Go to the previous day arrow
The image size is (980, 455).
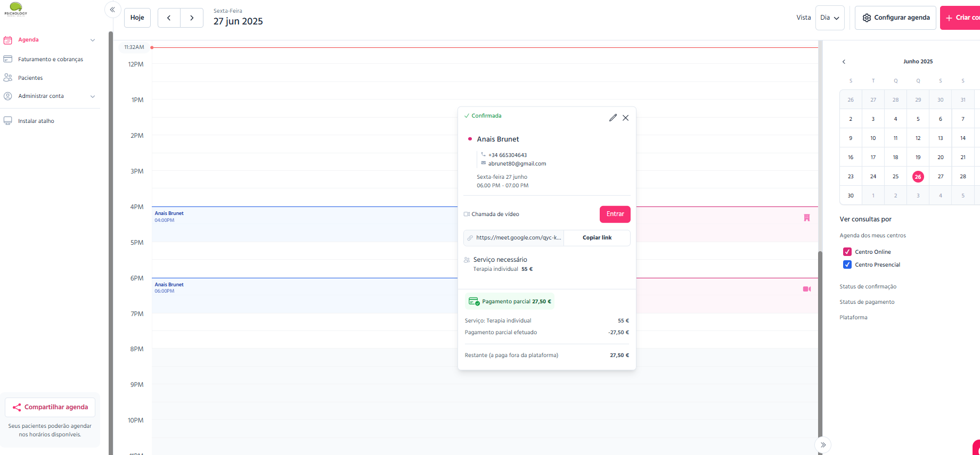coord(169,18)
